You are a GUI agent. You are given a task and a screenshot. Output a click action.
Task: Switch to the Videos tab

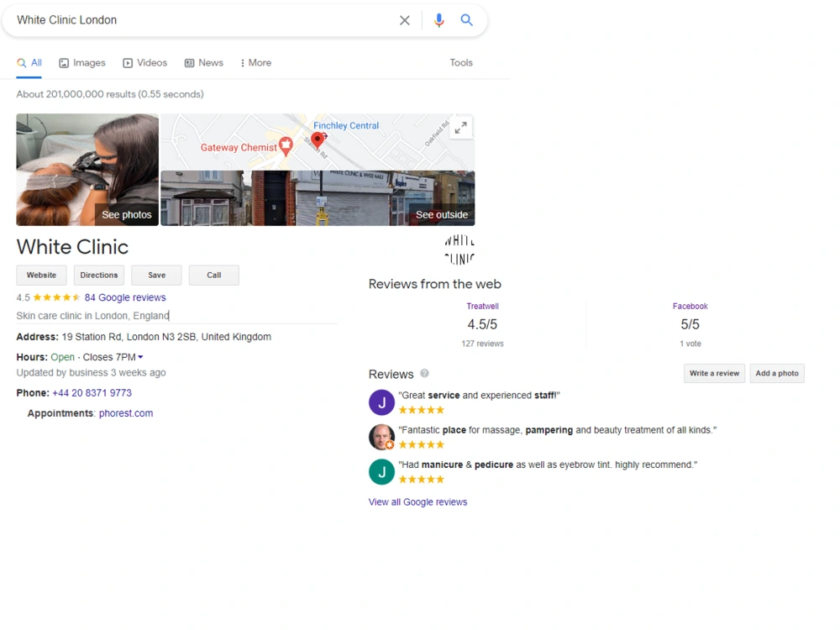[144, 63]
